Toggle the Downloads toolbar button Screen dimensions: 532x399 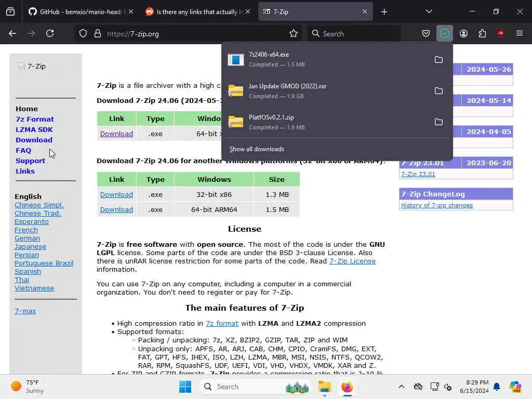pos(445,34)
